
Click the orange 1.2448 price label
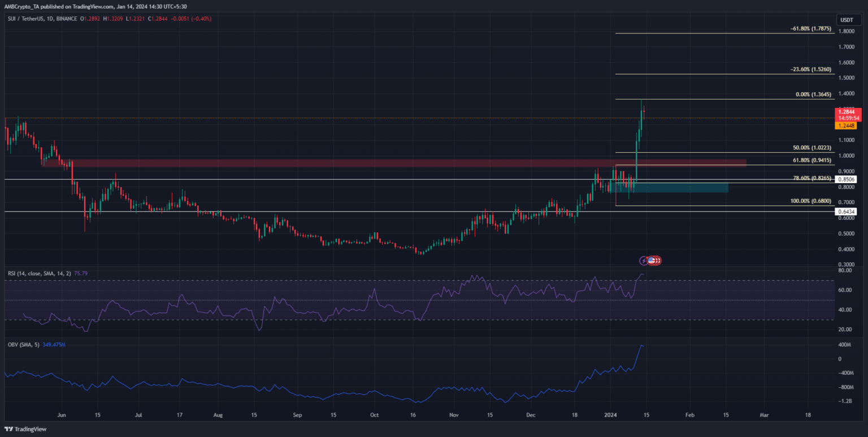point(847,126)
